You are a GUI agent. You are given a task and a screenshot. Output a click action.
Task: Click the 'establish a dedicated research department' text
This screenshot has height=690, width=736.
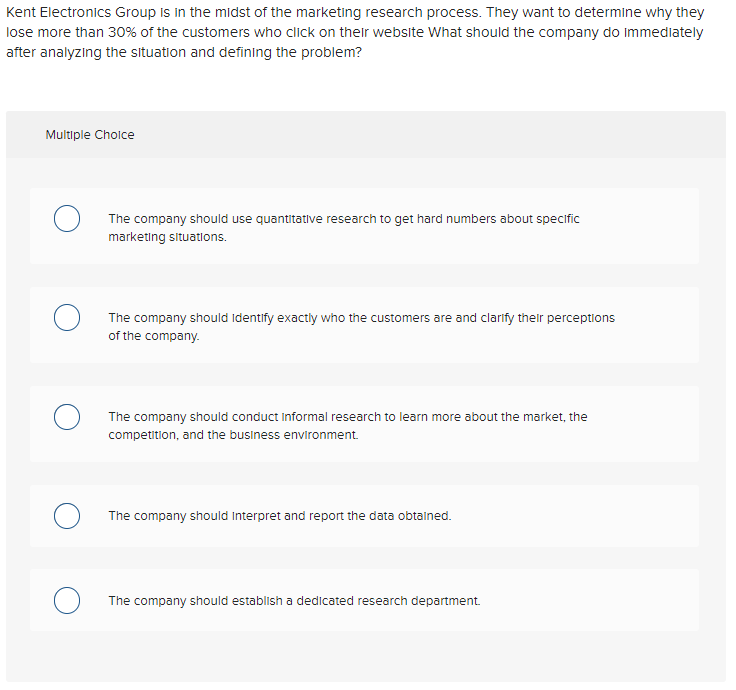(294, 601)
